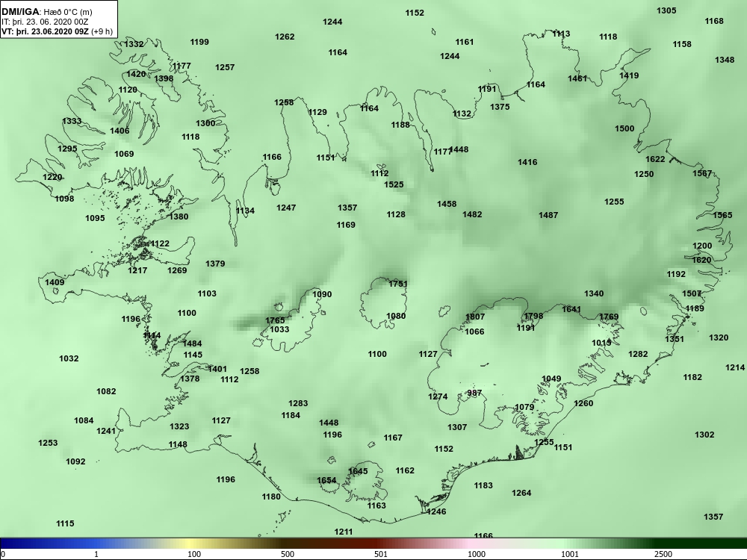
Task: Click the value 1398
Action: tap(164, 78)
